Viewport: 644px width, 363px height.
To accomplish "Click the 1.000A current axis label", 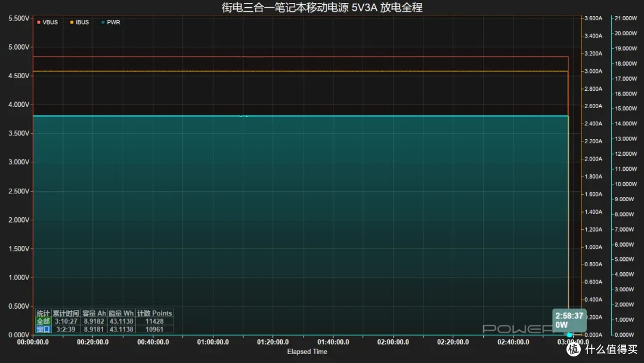I will [x=593, y=247].
